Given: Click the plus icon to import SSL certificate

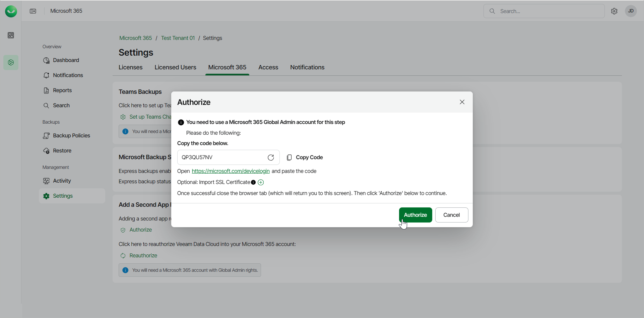Looking at the screenshot, I should click(261, 182).
